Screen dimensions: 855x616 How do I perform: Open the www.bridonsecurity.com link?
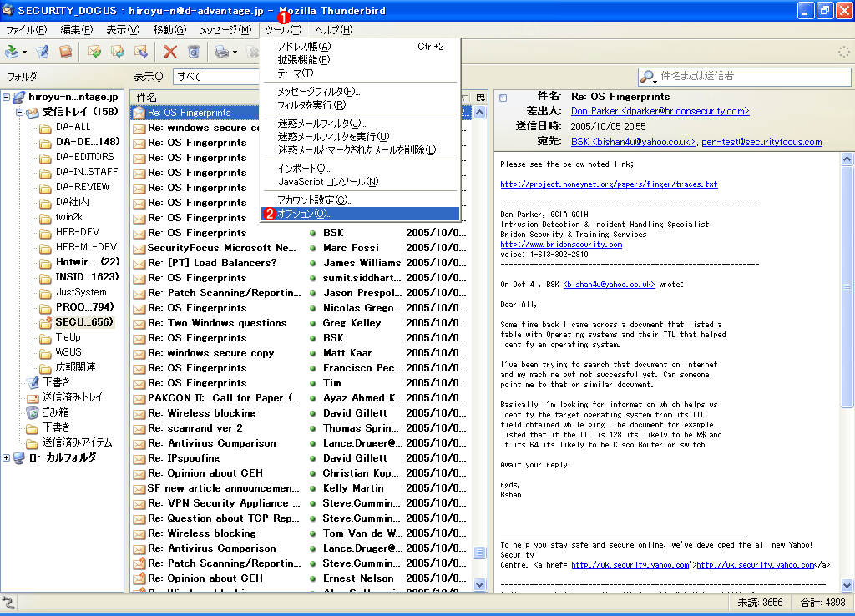click(561, 245)
